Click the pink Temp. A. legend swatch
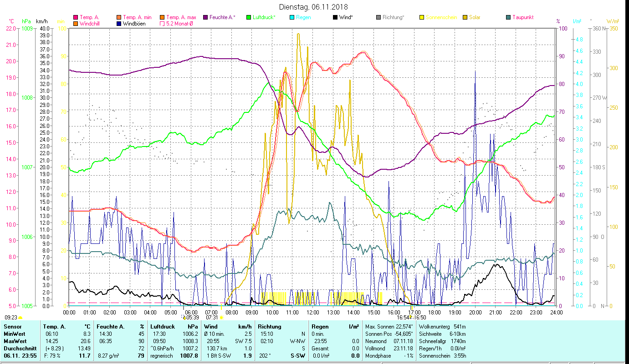This screenshot has height=364, width=629. coord(76,18)
